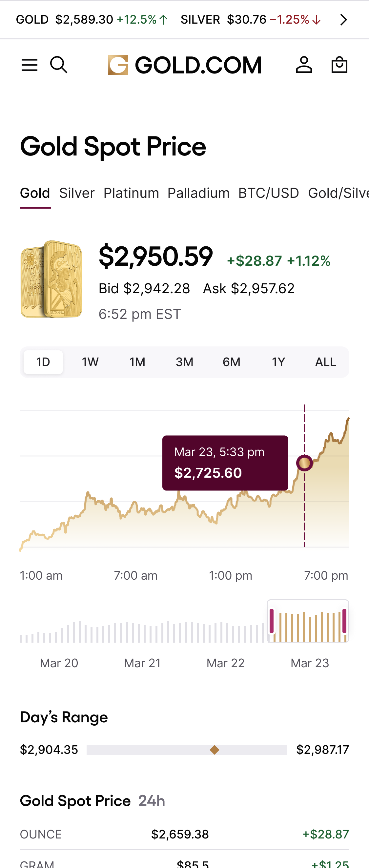369x868 pixels.
Task: Grab the right range selector handle
Action: point(344,621)
